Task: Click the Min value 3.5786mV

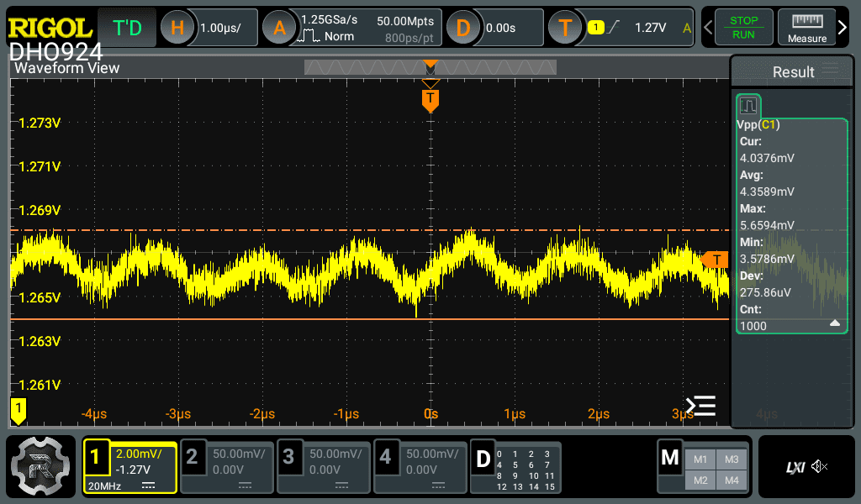Action: [767, 259]
